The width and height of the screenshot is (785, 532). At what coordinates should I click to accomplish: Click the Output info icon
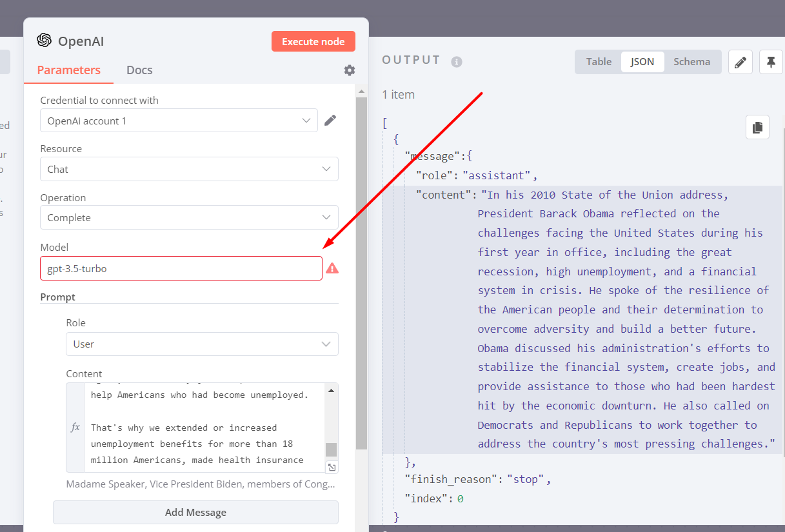coord(457,62)
